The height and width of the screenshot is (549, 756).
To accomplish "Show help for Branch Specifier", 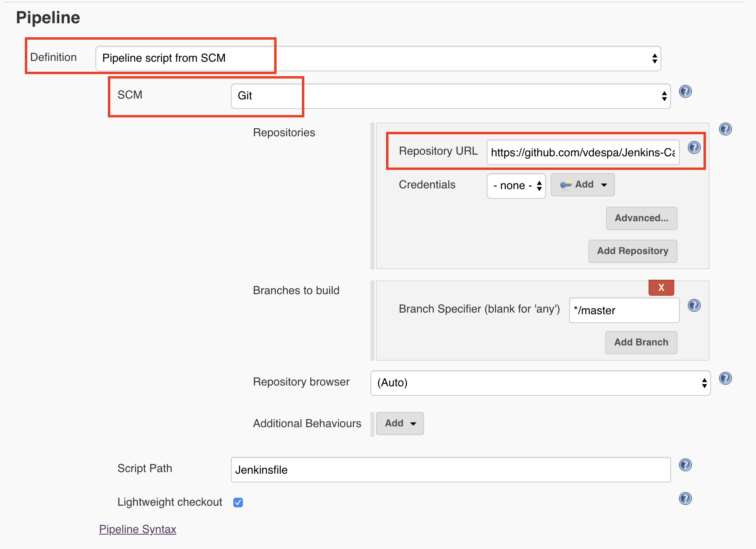I will (x=694, y=306).
